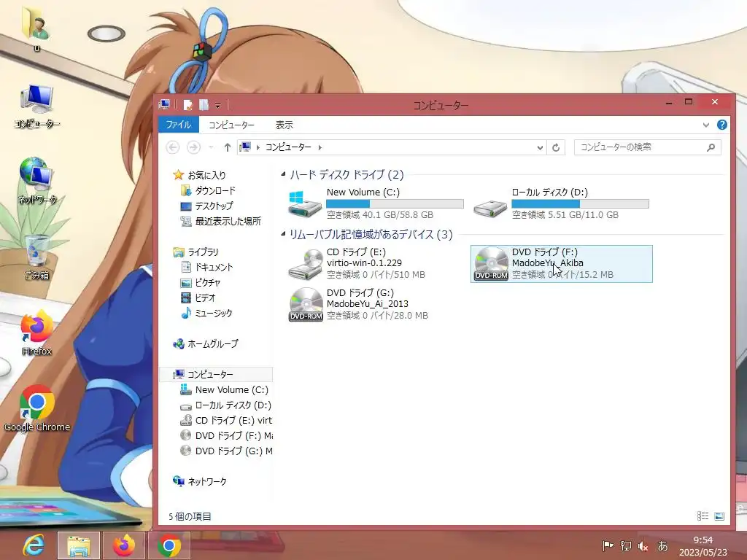Screen dimensions: 747x560
Task: Launch Internet Explorer from the taskbar
Action: tap(34, 545)
